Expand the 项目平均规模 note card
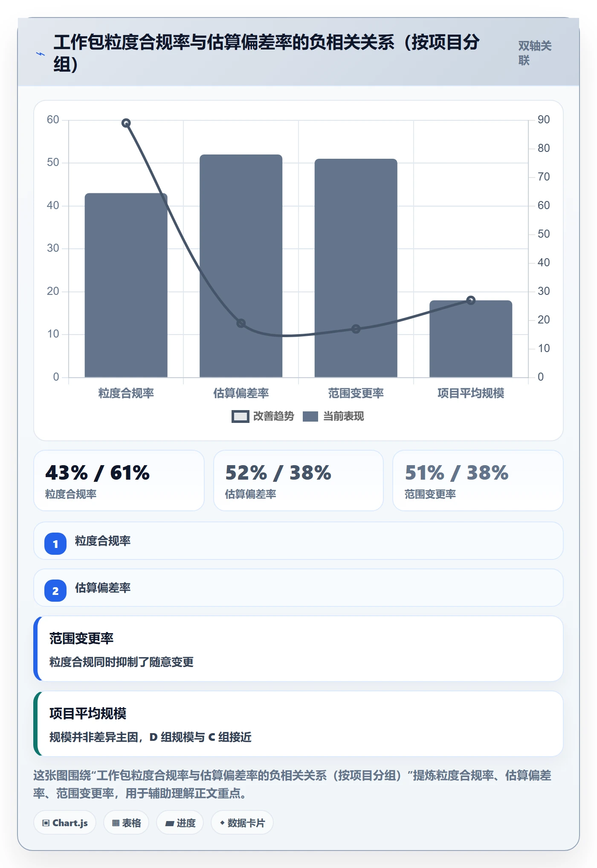This screenshot has width=597, height=868. (298, 724)
